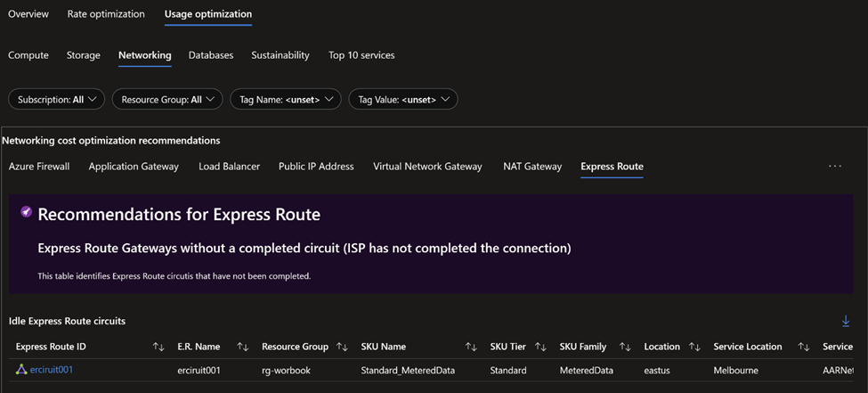The height and width of the screenshot is (393, 868).
Task: Open the Databases tab
Action: click(211, 55)
